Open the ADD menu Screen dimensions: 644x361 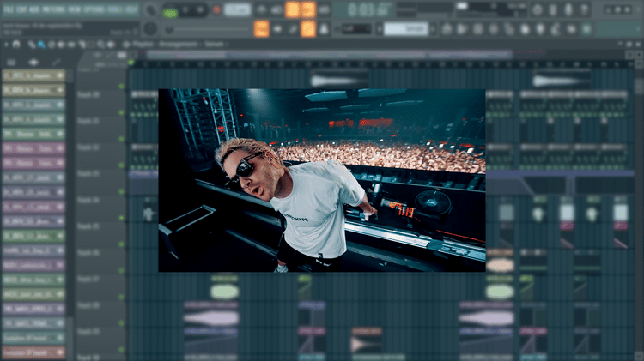click(34, 9)
